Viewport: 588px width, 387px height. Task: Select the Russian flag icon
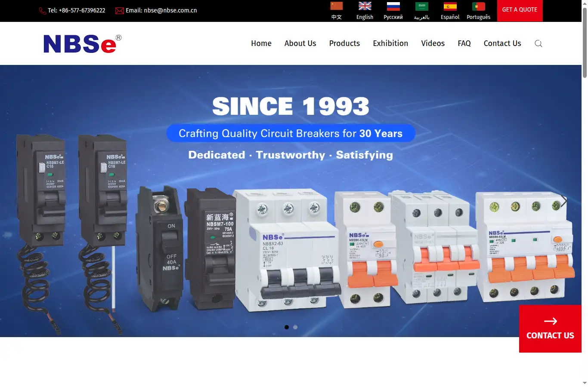click(393, 6)
